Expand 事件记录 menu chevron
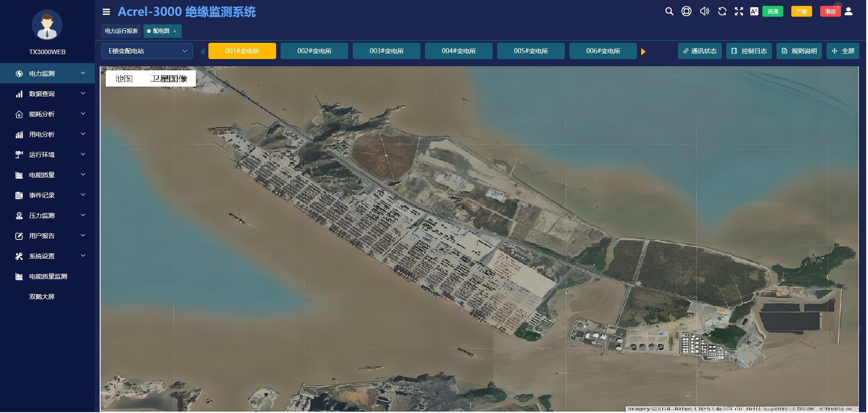This screenshot has width=868, height=413. 83,195
